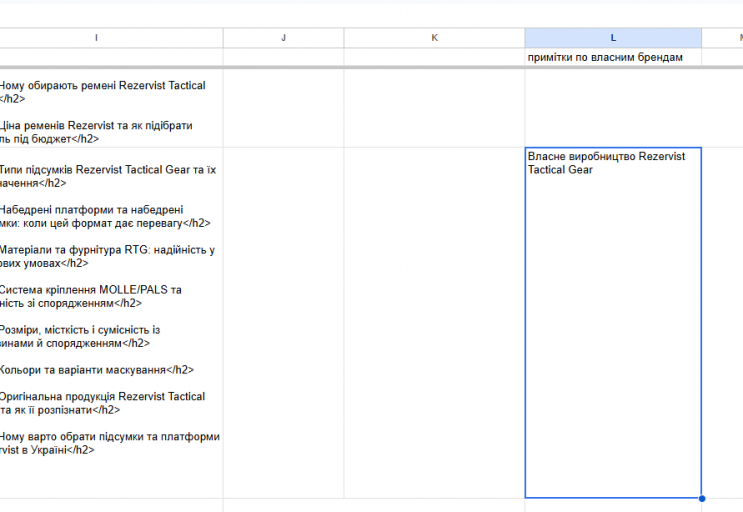The width and height of the screenshot is (743, 512).
Task: Click empty column K cell beside 'Типи підсумків' row
Action: click(434, 323)
